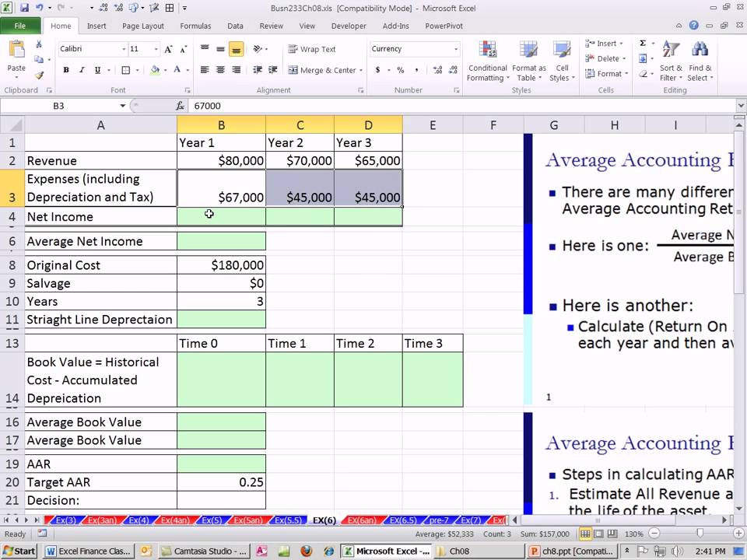
Task: Toggle Bottom Align button
Action: coord(236,48)
